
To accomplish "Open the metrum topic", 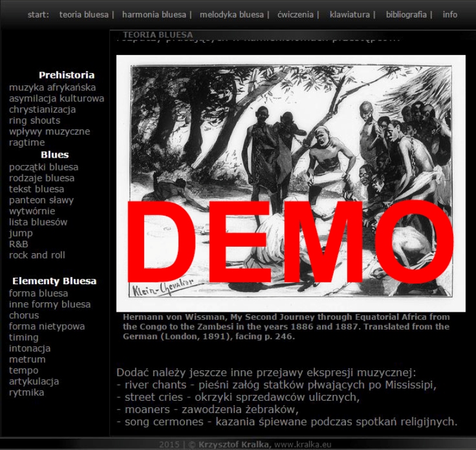I will (x=28, y=359).
